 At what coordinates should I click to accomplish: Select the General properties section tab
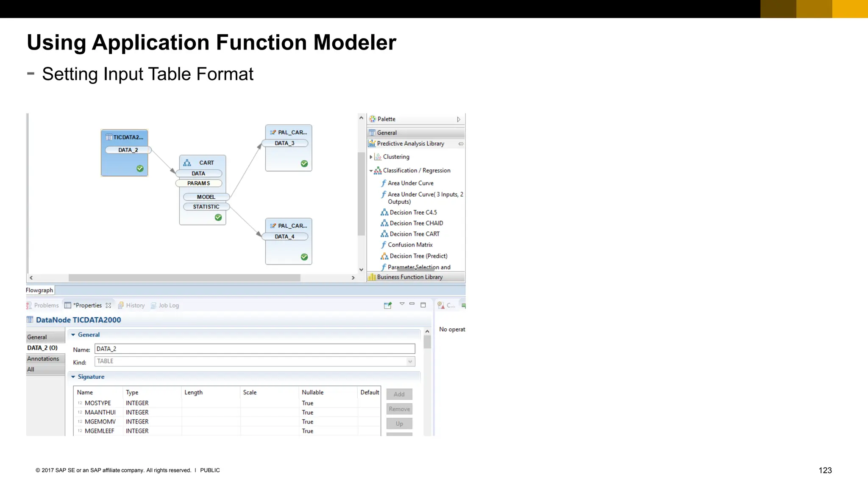45,337
